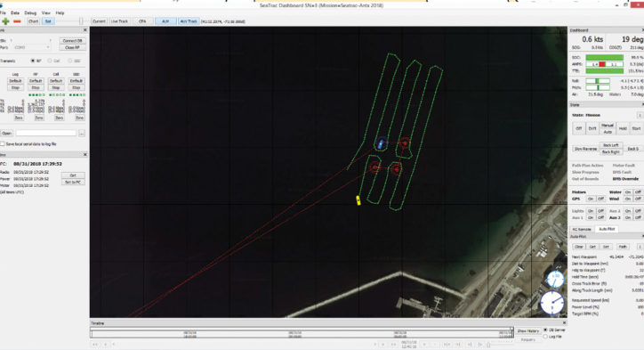Screen dimensions: 644x350
Task: Click the green plus zoom-in icon
Action: pos(5,21)
